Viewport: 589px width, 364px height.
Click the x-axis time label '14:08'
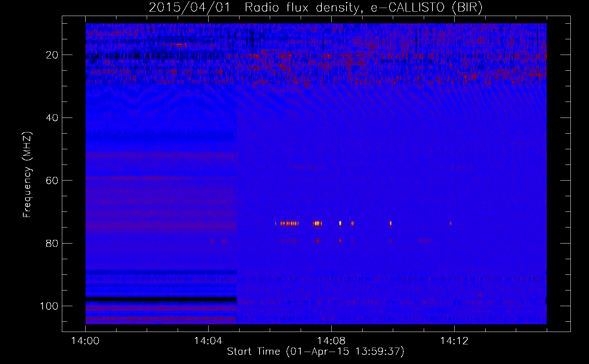coord(331,341)
